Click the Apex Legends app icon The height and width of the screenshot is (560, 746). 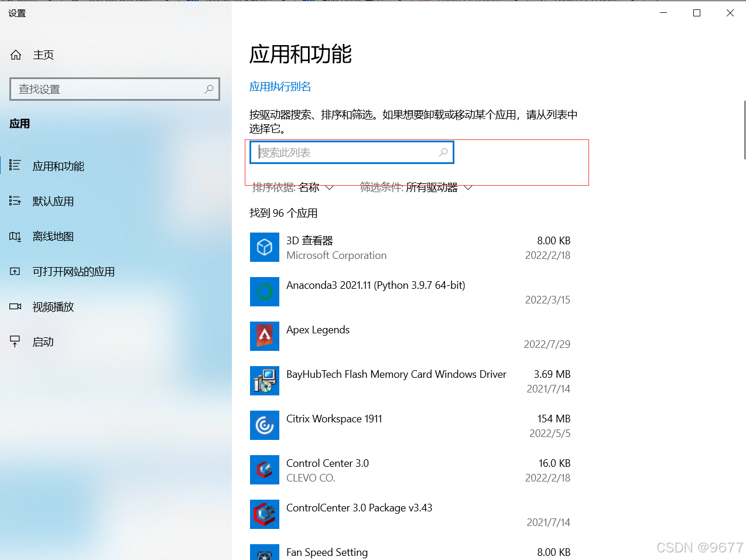265,336
